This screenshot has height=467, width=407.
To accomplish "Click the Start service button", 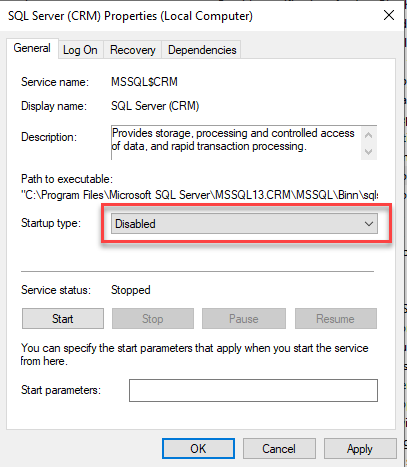I will (63, 319).
